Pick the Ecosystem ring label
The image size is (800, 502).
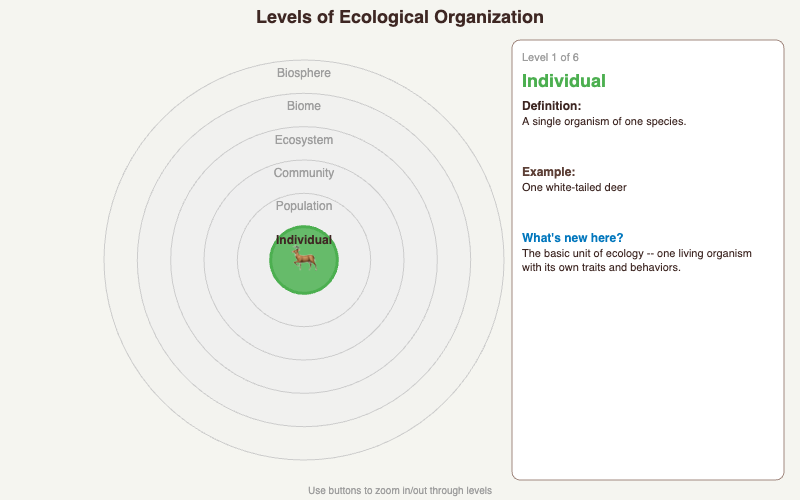pyautogui.click(x=304, y=140)
